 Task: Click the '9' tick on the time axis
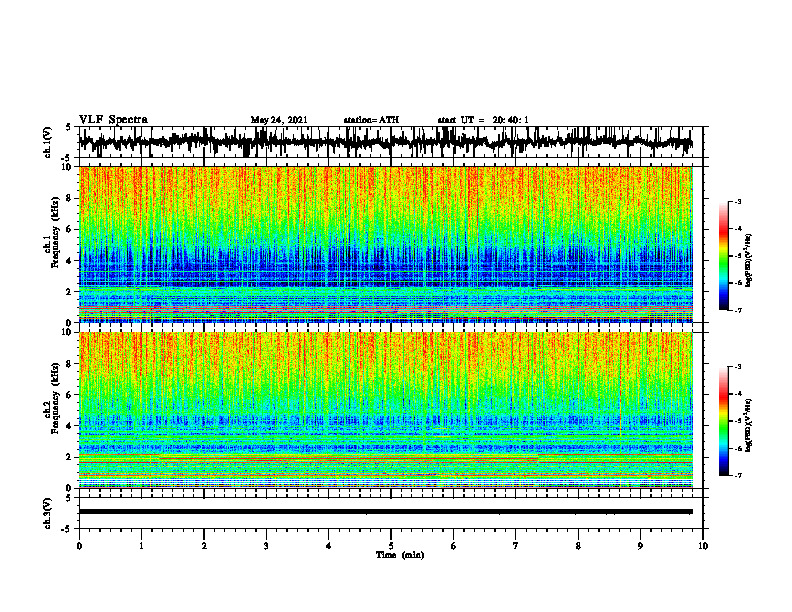(x=640, y=546)
